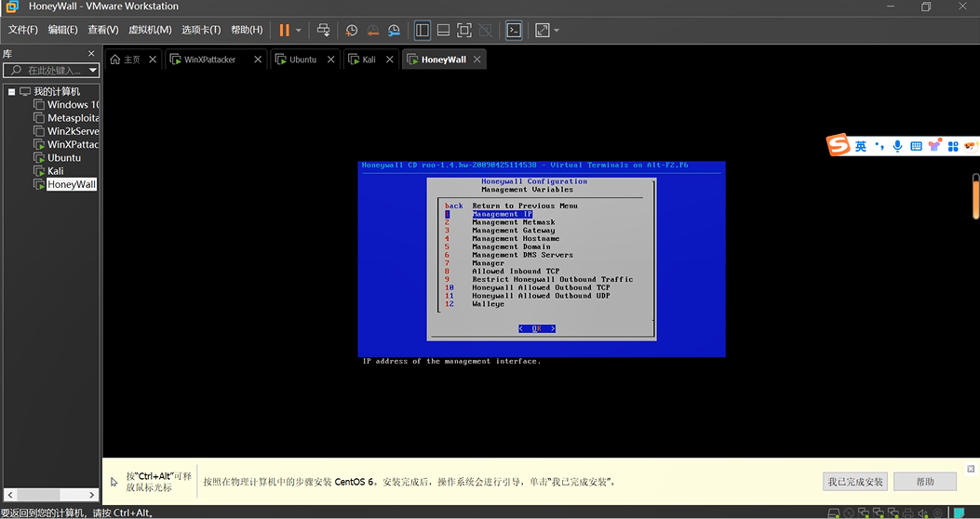Switch to the Kali tab
This screenshot has height=519, width=980.
[x=369, y=60]
